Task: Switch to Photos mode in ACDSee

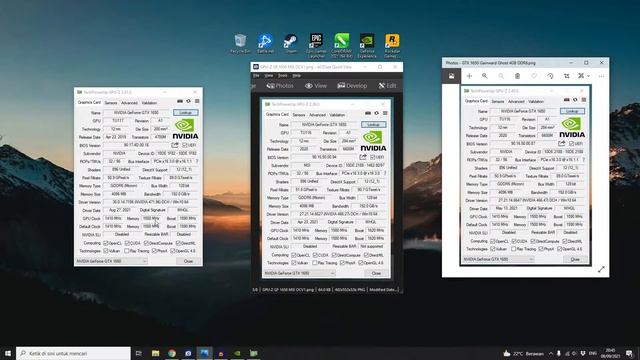Action: 280,86
